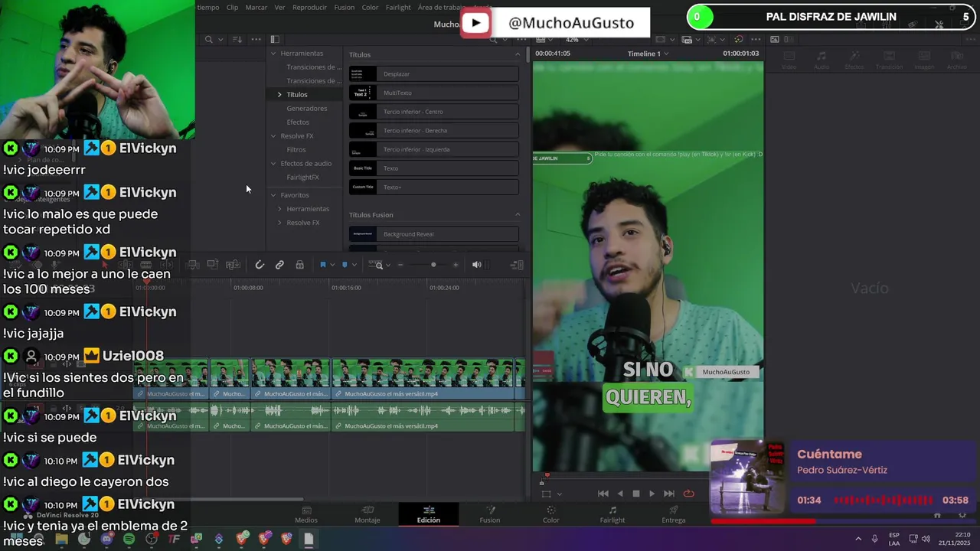This screenshot has height=551, width=980.
Task: Open the audio mixer icon at toolbar end
Action: coord(517,265)
